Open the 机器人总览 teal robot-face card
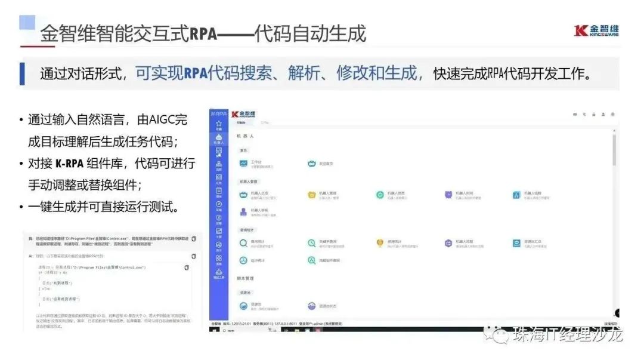The width and height of the screenshot is (644, 363). pyautogui.click(x=258, y=195)
